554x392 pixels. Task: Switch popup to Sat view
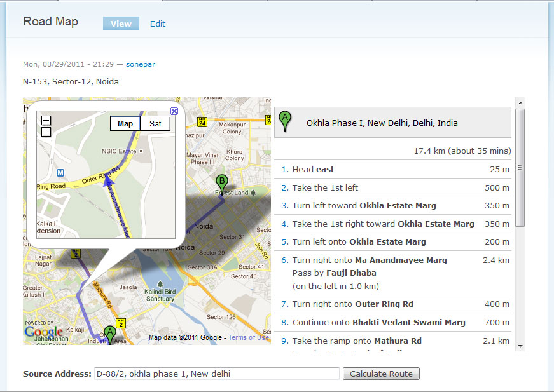click(x=155, y=123)
